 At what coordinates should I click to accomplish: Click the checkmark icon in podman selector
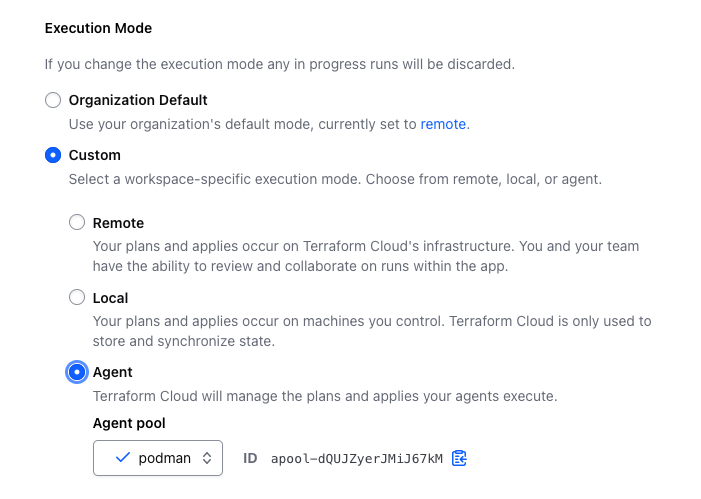tap(123, 458)
